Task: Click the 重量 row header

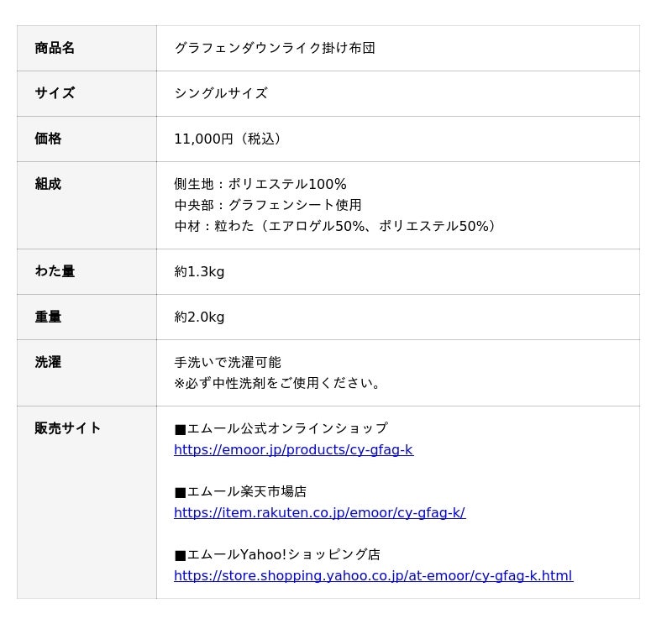Action: [48, 317]
